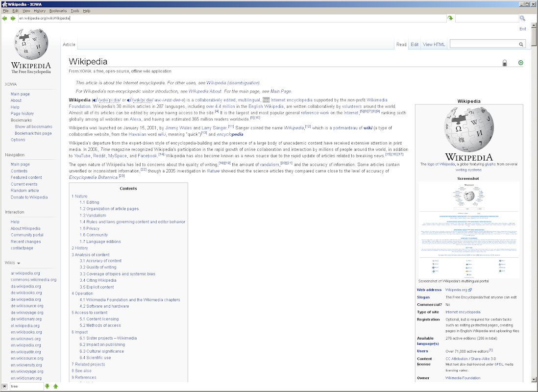
Task: Open Wikipedia (disambiguation) link
Action: click(233, 83)
